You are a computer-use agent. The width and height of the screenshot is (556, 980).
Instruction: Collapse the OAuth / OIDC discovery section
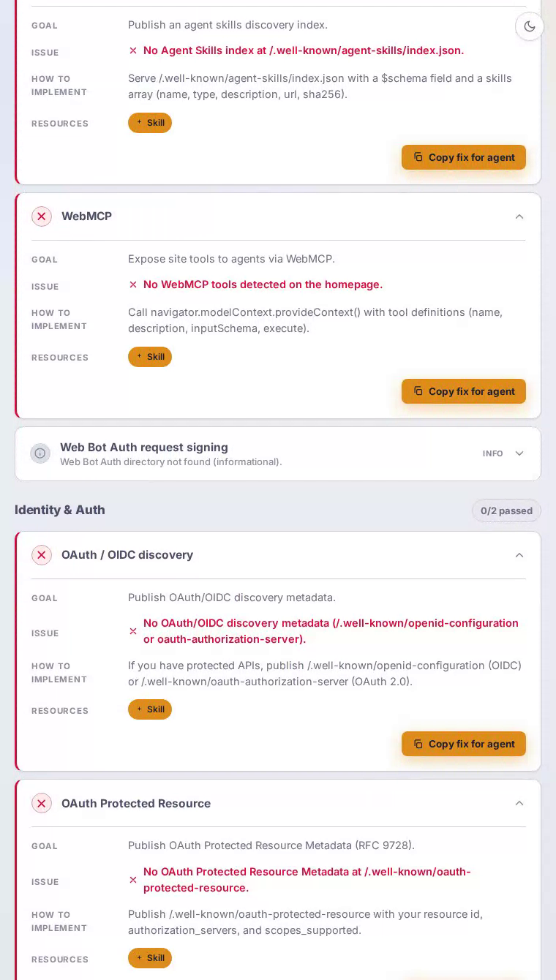pyautogui.click(x=519, y=555)
